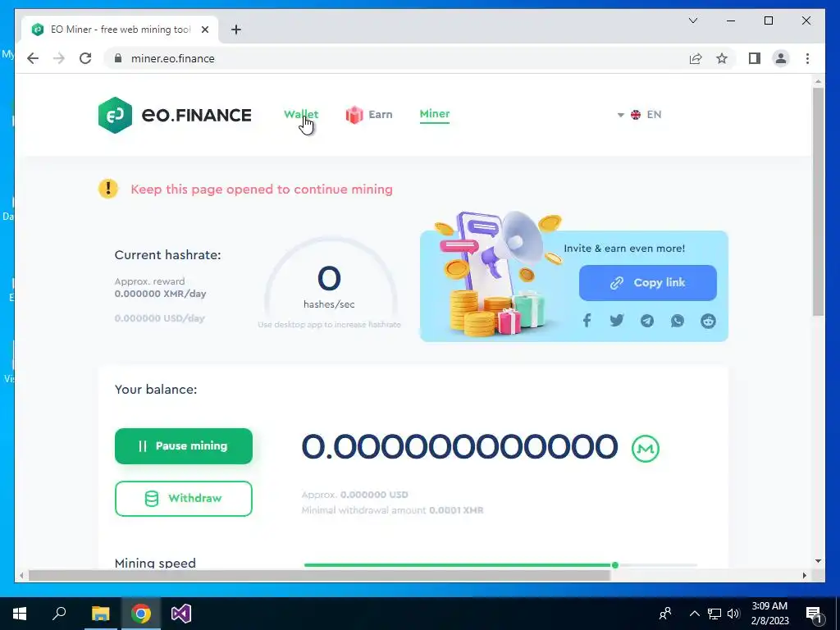Expand the tab search chevron
The width and height of the screenshot is (840, 630).
692,21
